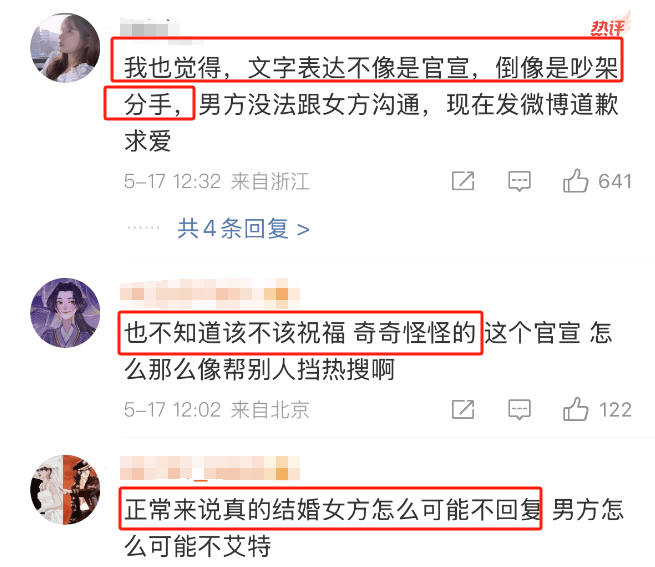This screenshot has width=655, height=567.
Task: Expand 共4条回复 replies link
Action: click(x=244, y=229)
